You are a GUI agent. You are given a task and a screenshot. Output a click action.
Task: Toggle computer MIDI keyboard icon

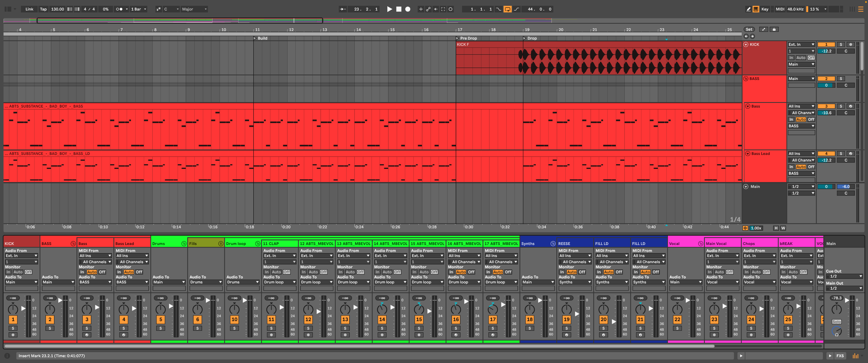point(756,9)
